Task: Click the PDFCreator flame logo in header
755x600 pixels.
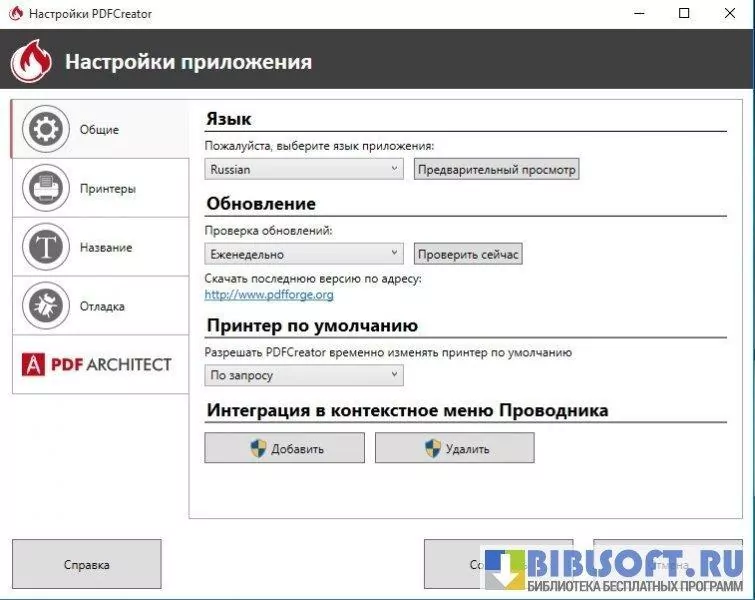Action: [31, 62]
